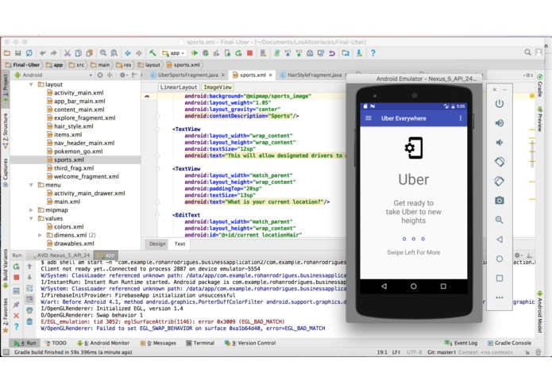Image resolution: width=552 pixels, height=392 pixels.
Task: Save all files using the floppy icon
Action: (x=18, y=53)
